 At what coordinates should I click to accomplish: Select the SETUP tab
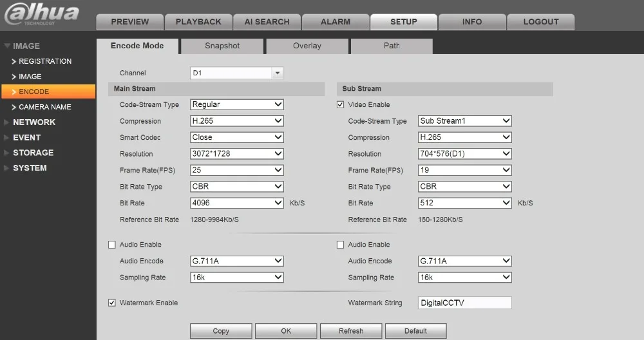(404, 22)
